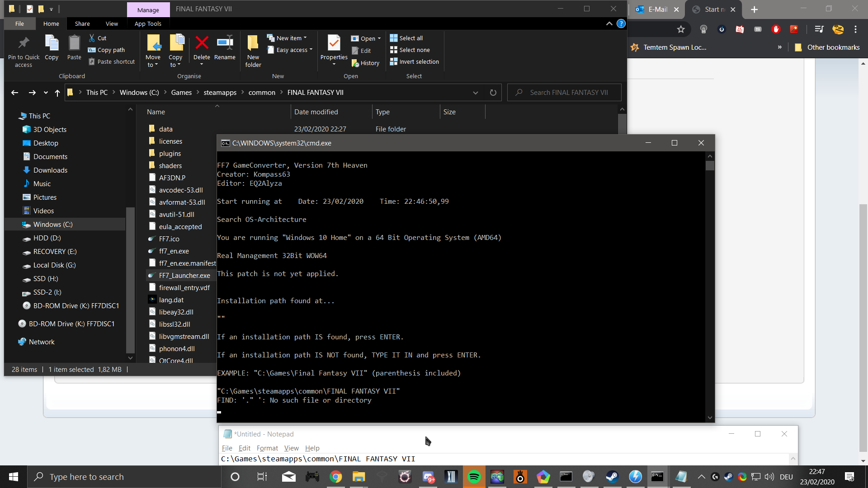Open Cortana circle button on taskbar
Screen dimensions: 868x488
tap(235, 477)
